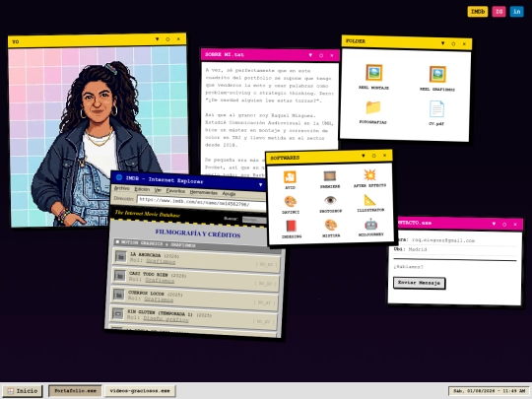Close the SOFTWARES window
This screenshot has height=399, width=532.
click(385, 156)
